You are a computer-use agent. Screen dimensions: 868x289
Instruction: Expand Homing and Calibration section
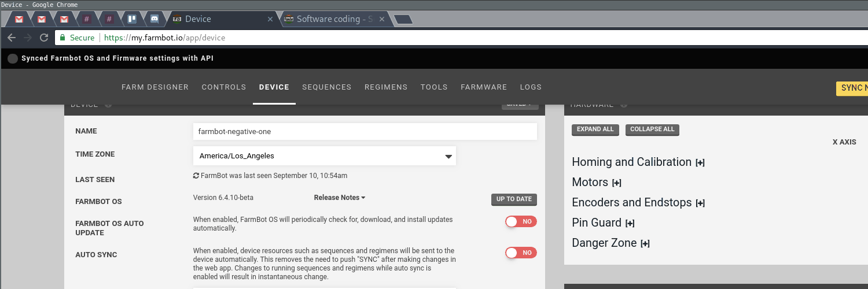pos(700,163)
